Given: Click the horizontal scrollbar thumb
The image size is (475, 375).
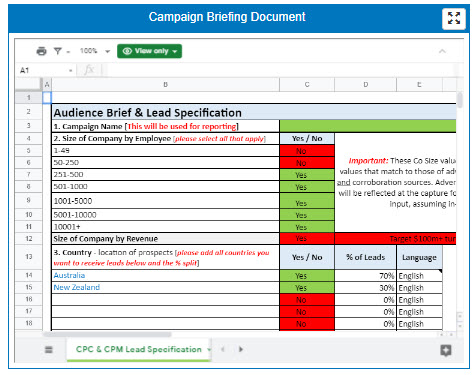Looking at the screenshot, I should [107, 334].
